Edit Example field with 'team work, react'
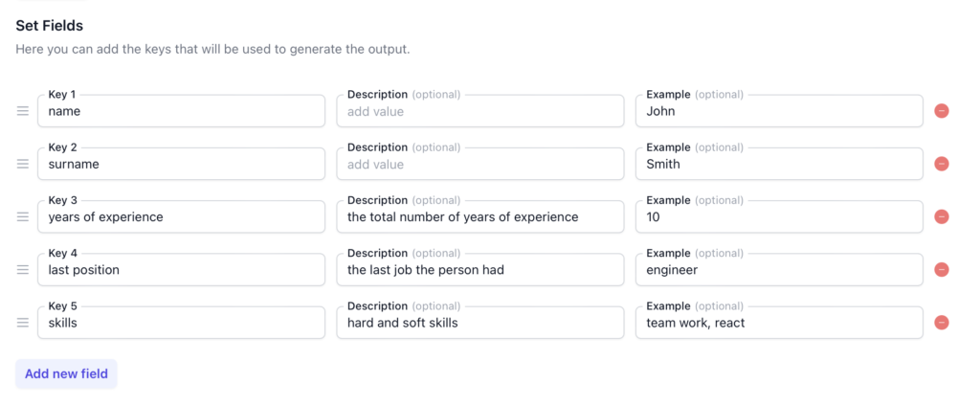The width and height of the screenshot is (980, 406). point(779,324)
